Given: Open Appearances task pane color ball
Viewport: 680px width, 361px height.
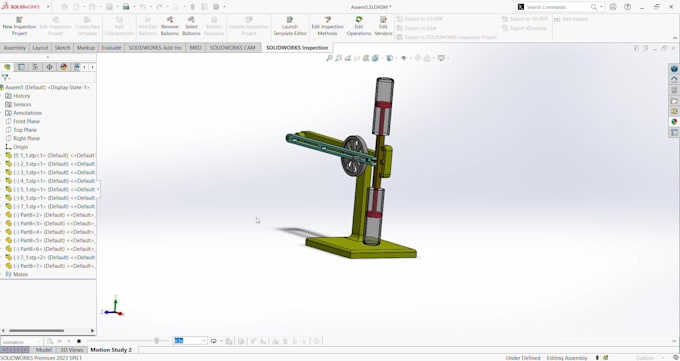Looking at the screenshot, I should point(674,122).
